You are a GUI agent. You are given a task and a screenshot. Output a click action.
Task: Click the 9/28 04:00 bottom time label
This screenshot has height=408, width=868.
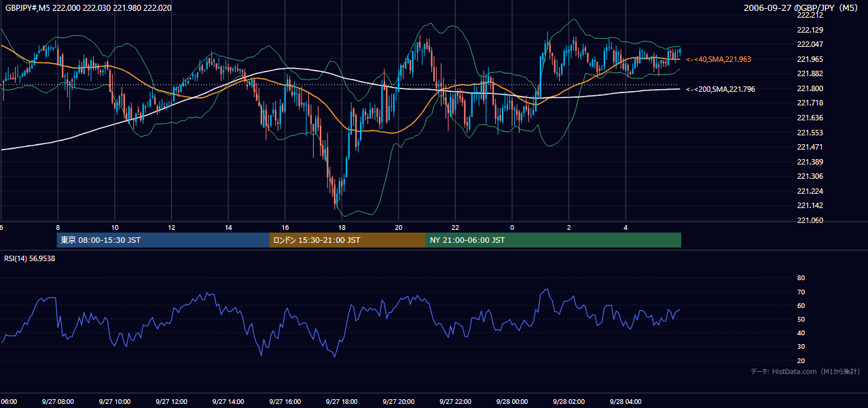(626, 402)
